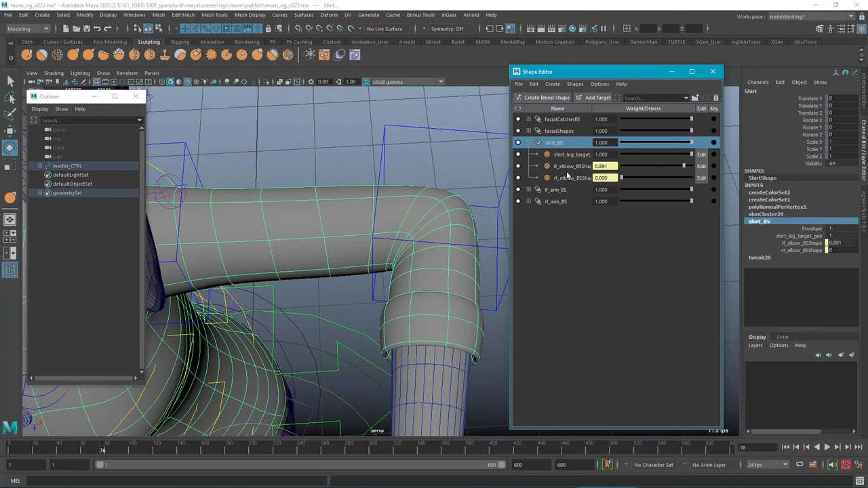Click the lock icon in the status line
The height and width of the screenshot is (488, 868).
(x=269, y=28)
